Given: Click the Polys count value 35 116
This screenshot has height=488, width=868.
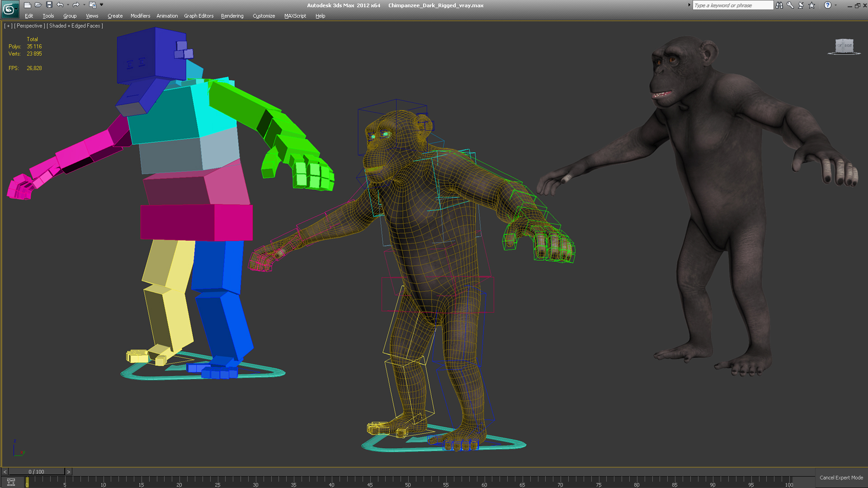Looking at the screenshot, I should pyautogui.click(x=34, y=47).
